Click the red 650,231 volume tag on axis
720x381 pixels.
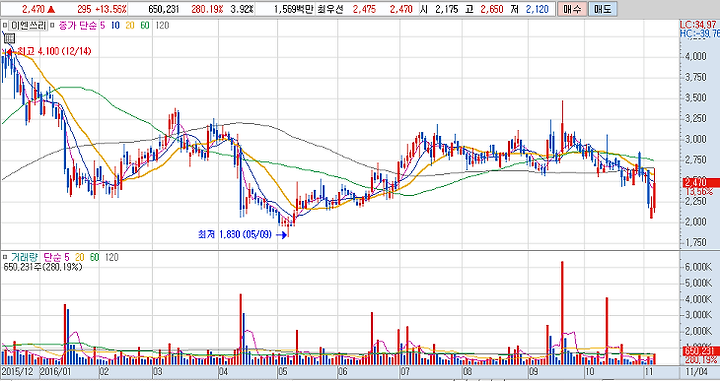(x=700, y=351)
